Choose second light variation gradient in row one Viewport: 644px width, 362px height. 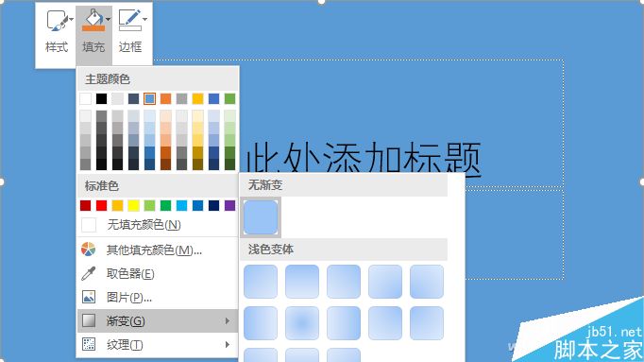[x=302, y=282]
